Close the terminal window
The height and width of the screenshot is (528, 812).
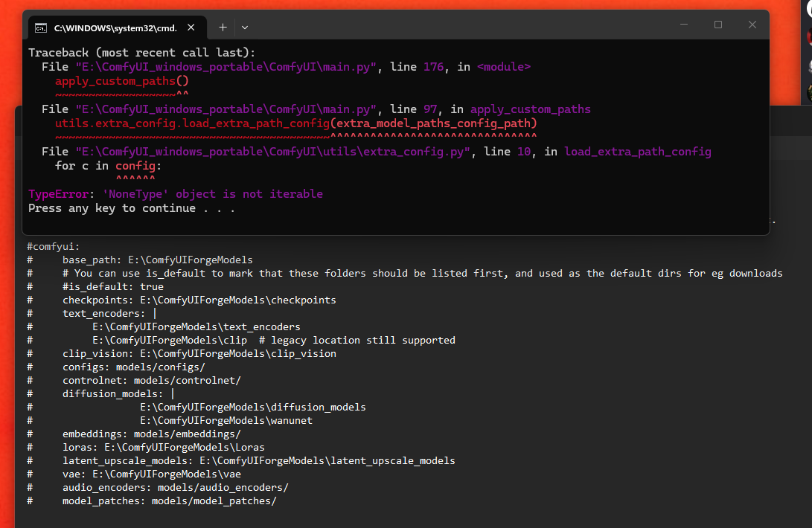pyautogui.click(x=752, y=25)
